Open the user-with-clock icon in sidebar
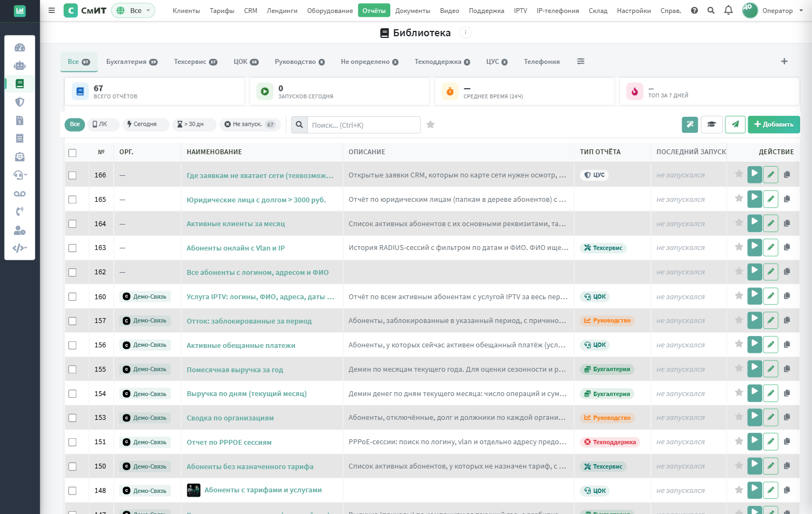Viewport: 812px width, 514px height. tap(19, 230)
